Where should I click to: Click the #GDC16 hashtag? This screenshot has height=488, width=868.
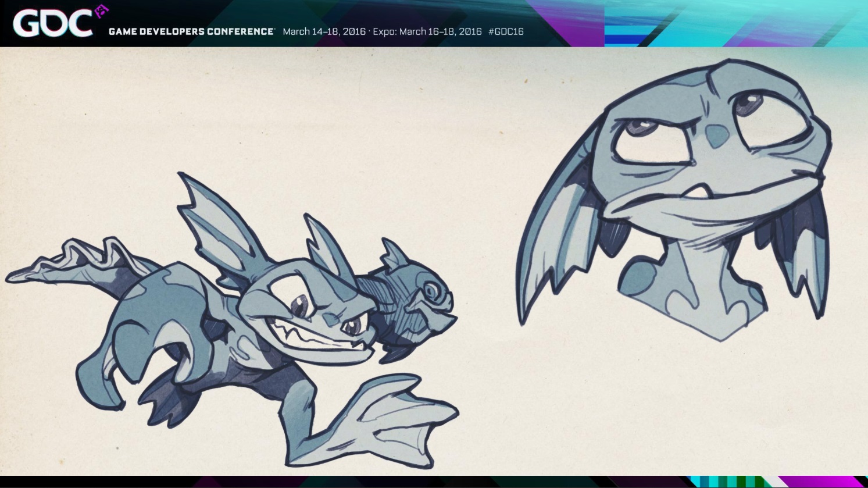pyautogui.click(x=506, y=31)
